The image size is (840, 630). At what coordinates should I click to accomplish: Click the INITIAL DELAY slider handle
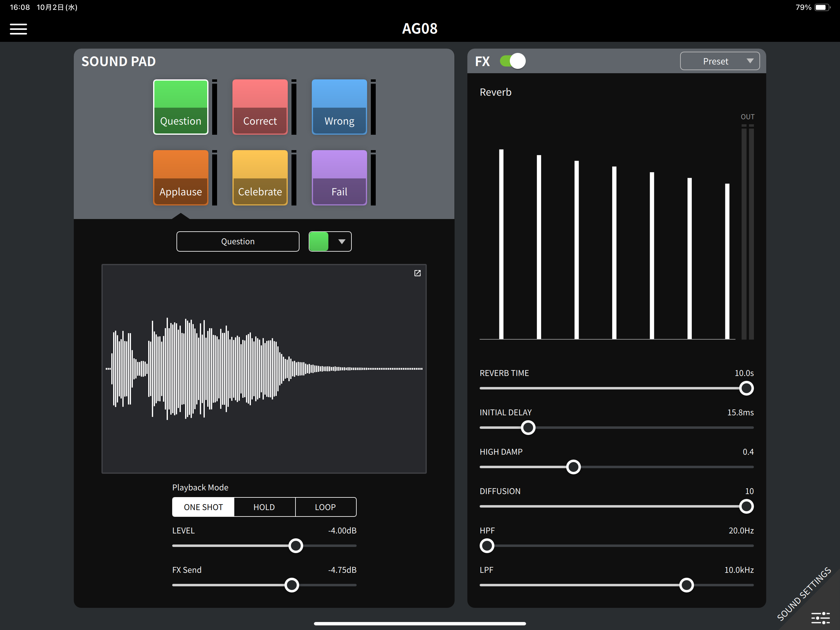528,428
